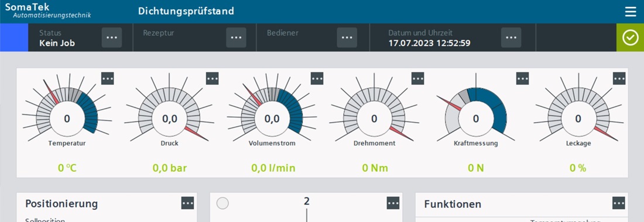Open the hamburger menu in header
The width and height of the screenshot is (644, 222).
[631, 12]
